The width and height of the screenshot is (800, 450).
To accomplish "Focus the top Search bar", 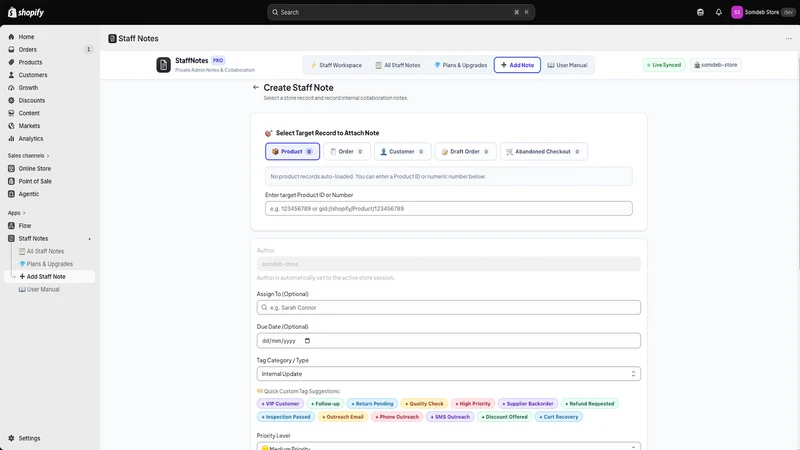I will 401,12.
